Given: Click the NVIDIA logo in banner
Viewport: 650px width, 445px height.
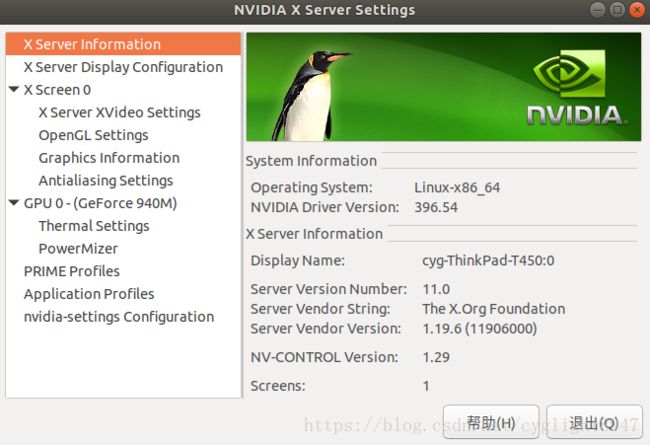Looking at the screenshot, I should pos(576,87).
